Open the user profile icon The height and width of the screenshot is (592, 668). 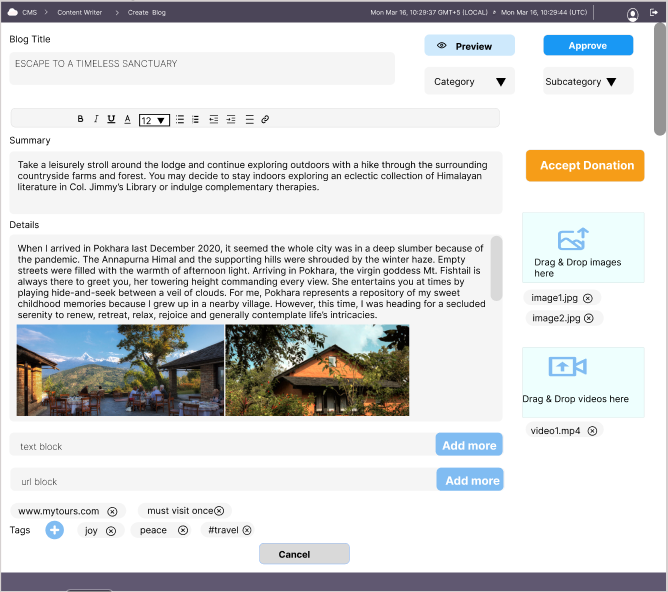[x=633, y=14]
